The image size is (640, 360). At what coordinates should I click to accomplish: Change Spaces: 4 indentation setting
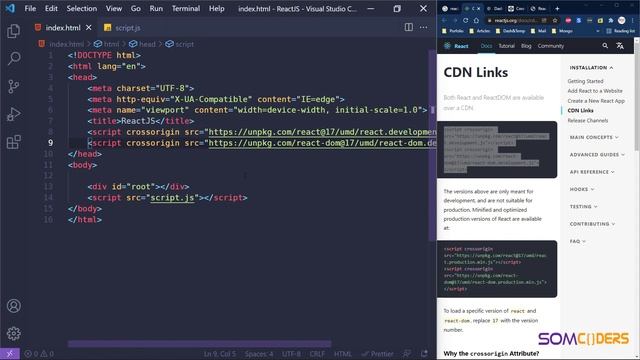click(x=259, y=354)
